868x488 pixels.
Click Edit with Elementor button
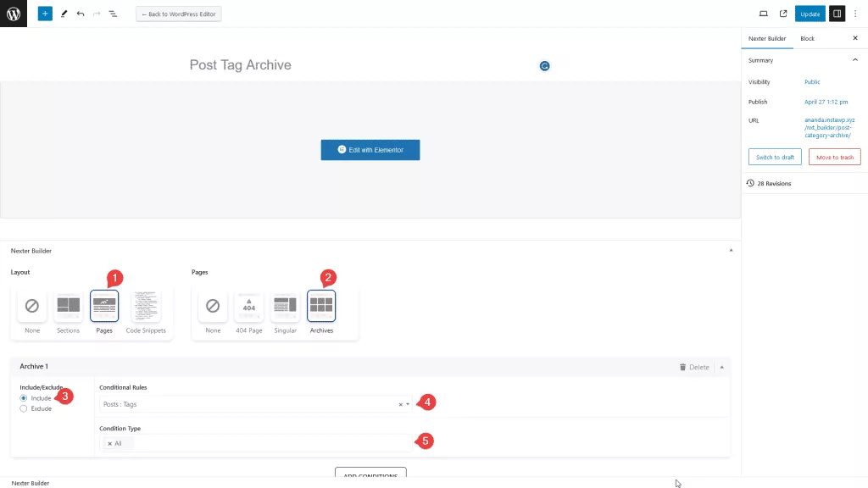click(x=370, y=150)
